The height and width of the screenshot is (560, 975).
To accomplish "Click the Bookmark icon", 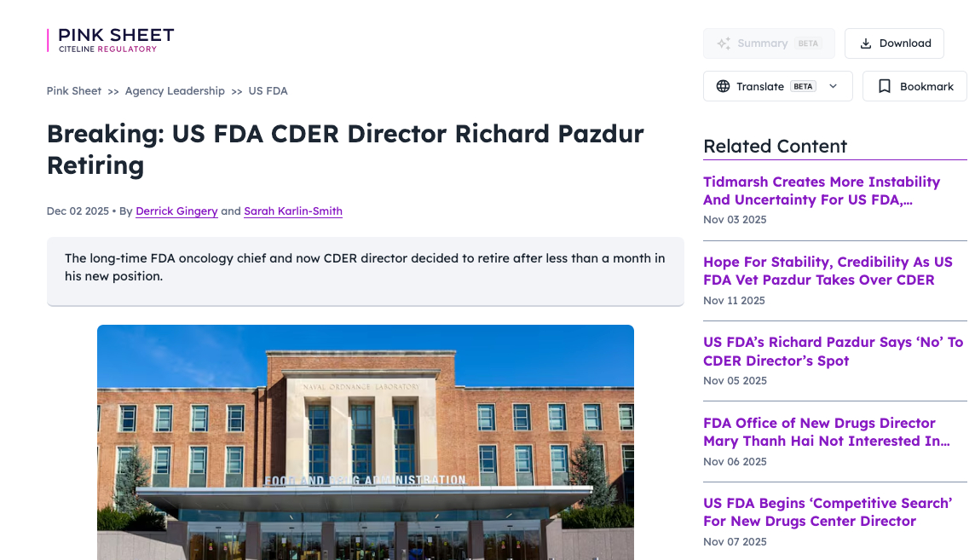I will (x=885, y=86).
